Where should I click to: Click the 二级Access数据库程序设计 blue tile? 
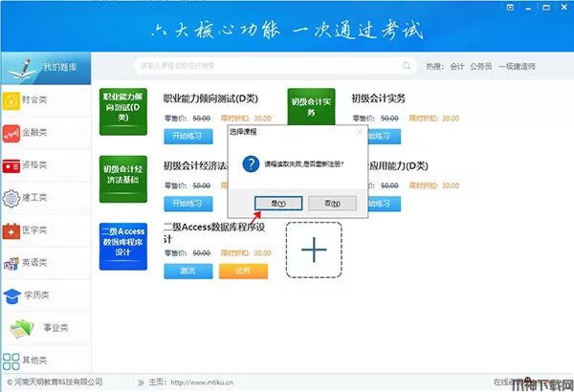(123, 247)
